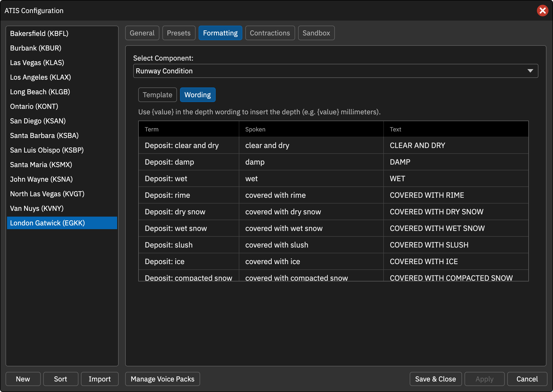Click the Spoken column header
553x392 pixels.
coord(311,129)
